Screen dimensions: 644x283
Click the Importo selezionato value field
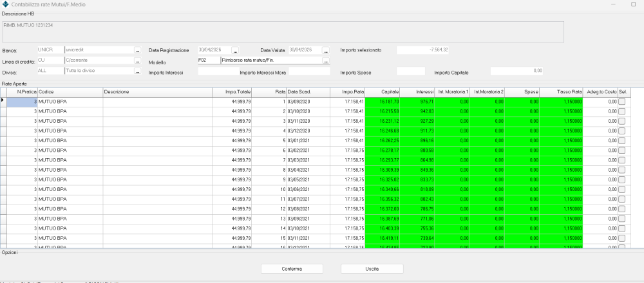tap(422, 50)
